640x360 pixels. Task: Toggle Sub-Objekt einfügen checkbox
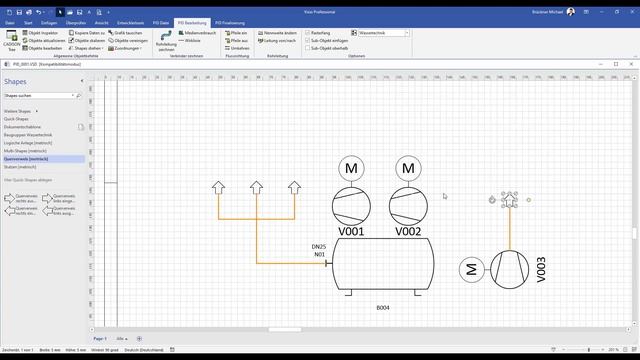307,40
